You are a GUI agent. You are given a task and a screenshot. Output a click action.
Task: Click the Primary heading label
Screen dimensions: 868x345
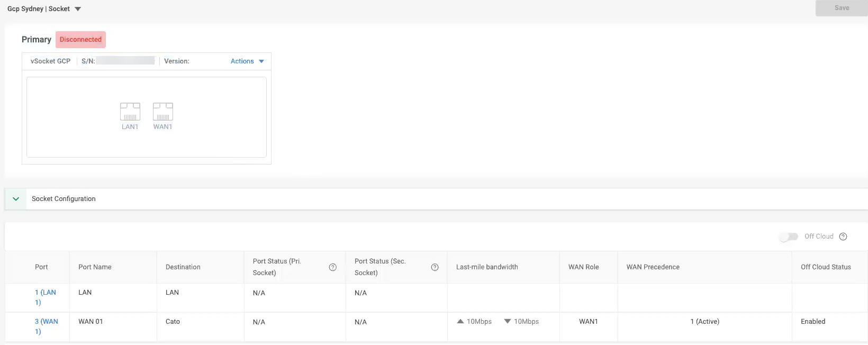[37, 40]
